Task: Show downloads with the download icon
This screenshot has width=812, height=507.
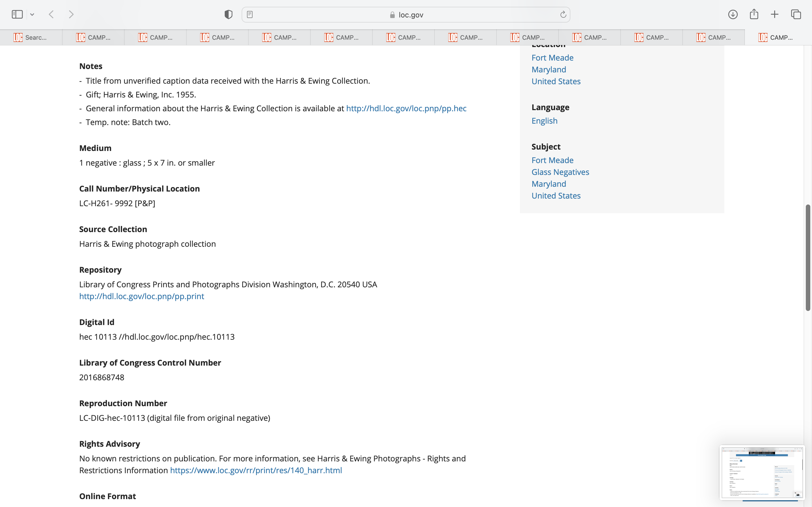Action: tap(732, 14)
